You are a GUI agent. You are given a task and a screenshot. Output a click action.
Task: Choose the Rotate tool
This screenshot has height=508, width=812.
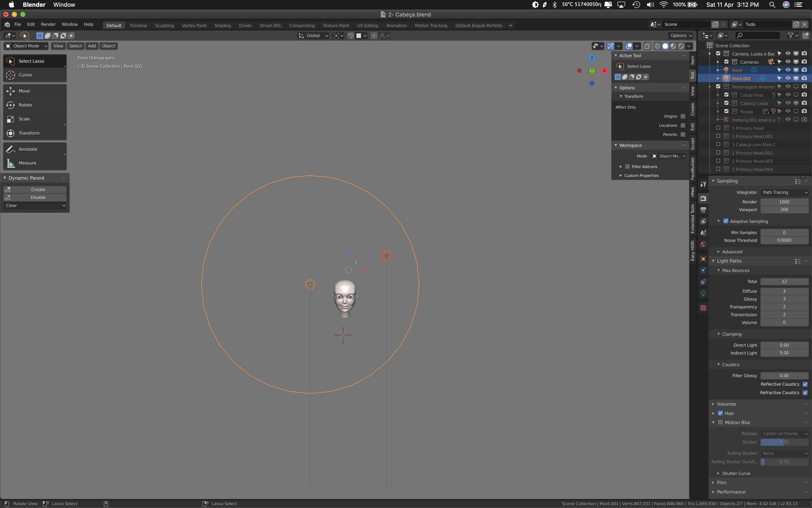(x=35, y=105)
